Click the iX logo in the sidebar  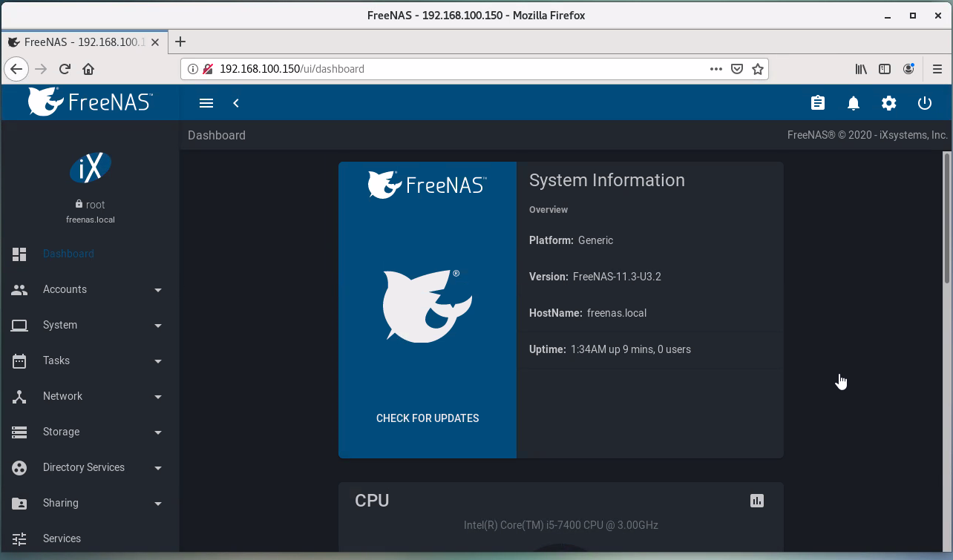[x=91, y=168]
